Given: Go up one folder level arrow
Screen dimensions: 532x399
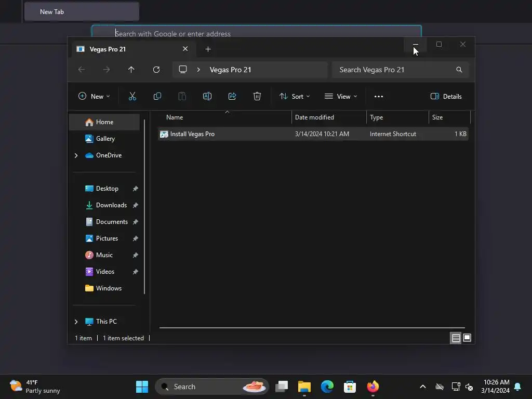Looking at the screenshot, I should 131,70.
